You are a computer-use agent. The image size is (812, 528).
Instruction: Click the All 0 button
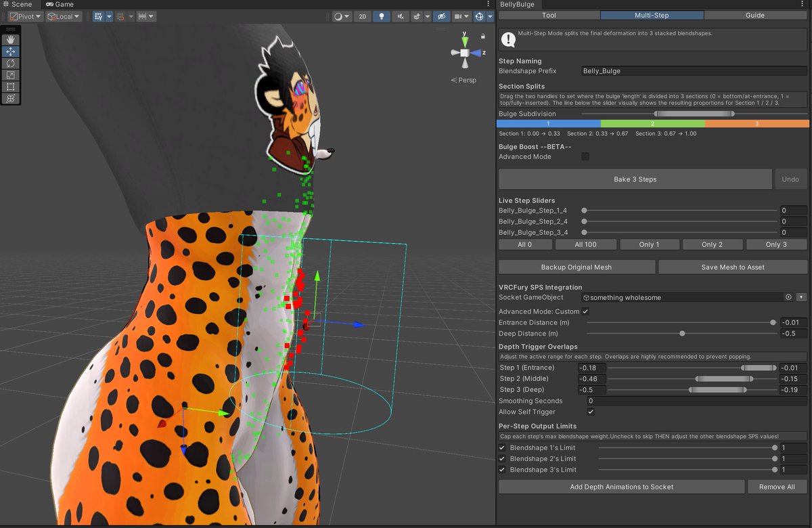coord(525,244)
